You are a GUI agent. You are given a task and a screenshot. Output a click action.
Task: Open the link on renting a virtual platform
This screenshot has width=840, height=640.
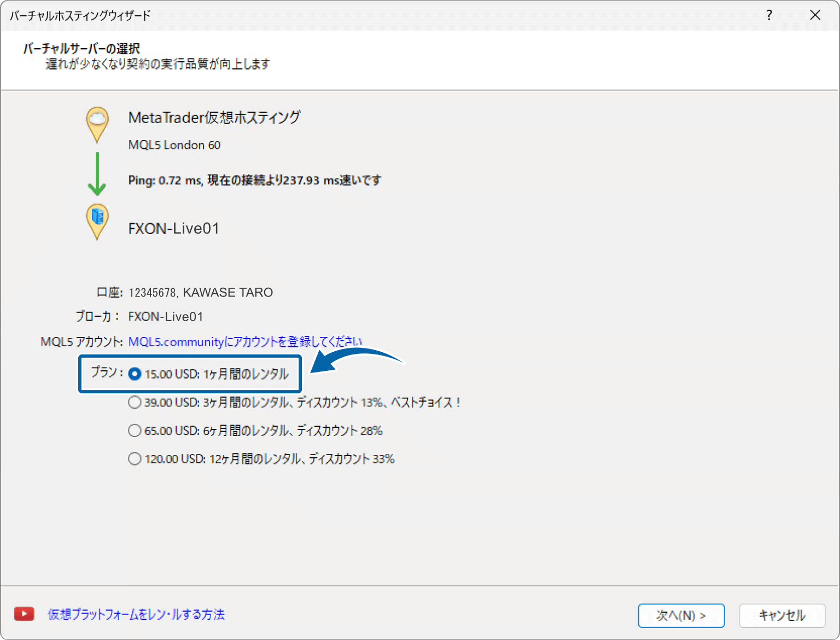point(136,614)
